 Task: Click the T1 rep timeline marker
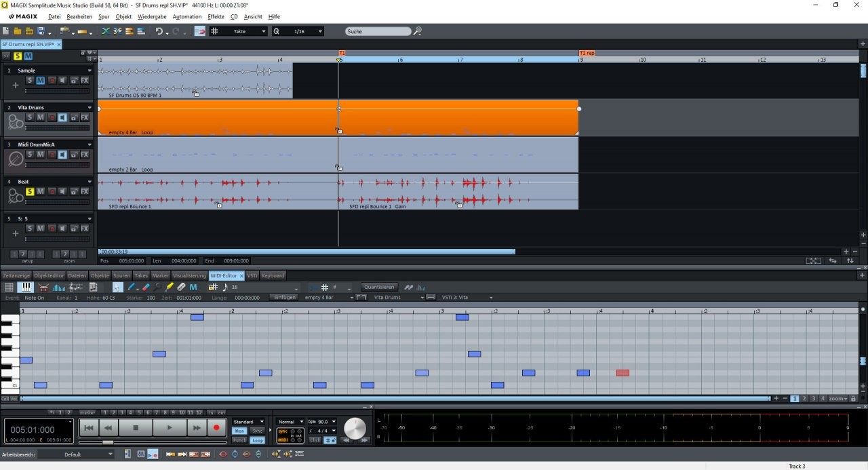coord(587,52)
